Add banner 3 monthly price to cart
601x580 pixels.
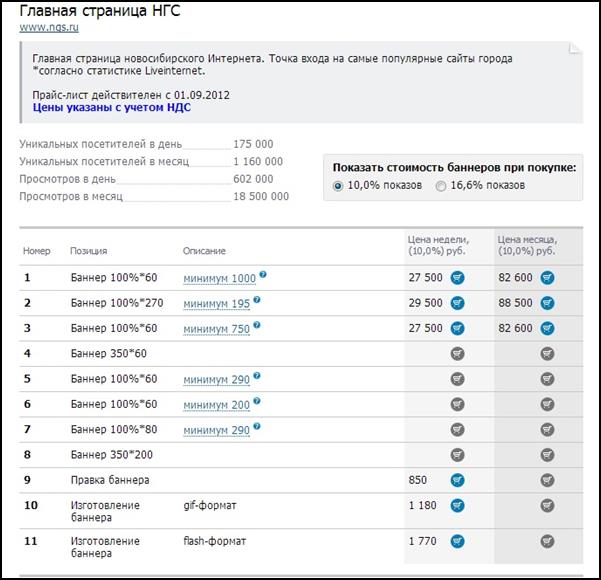[547, 328]
